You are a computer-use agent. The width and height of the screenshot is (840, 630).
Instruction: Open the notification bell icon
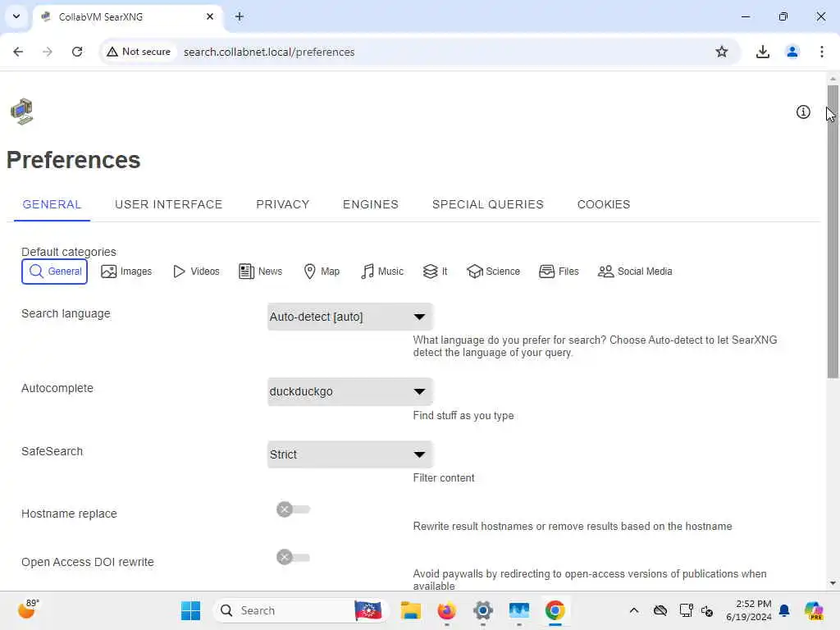click(784, 610)
